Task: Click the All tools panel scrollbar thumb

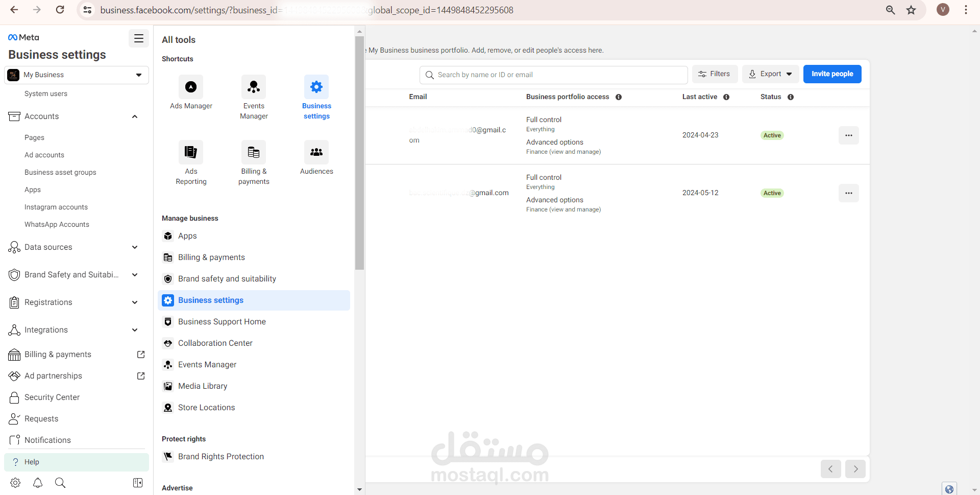Action: tap(359, 152)
